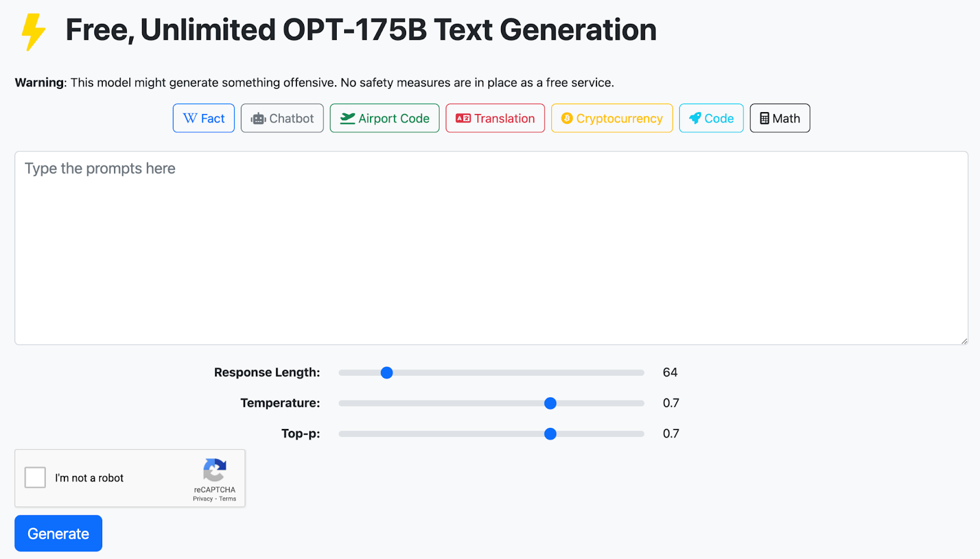Select the Chatbot example prompt button
Image resolution: width=980 pixels, height=559 pixels.
coord(282,118)
